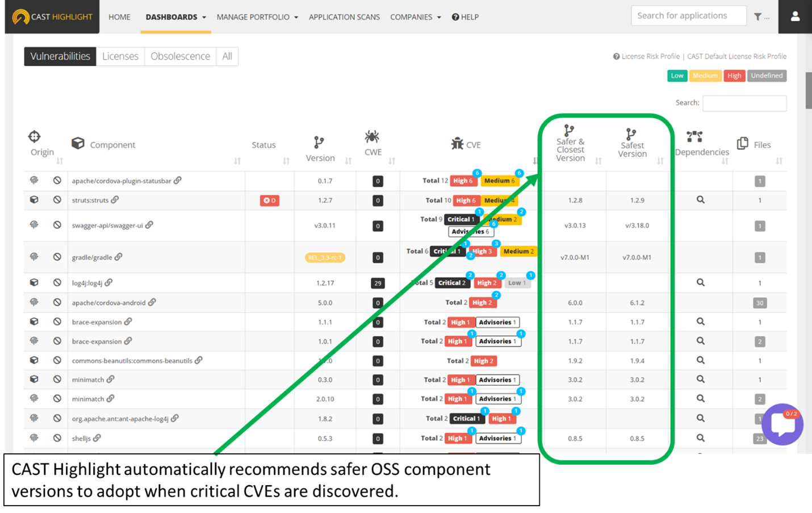The width and height of the screenshot is (812, 513).
Task: Toggle the Low severity filter chip
Action: 677,75
